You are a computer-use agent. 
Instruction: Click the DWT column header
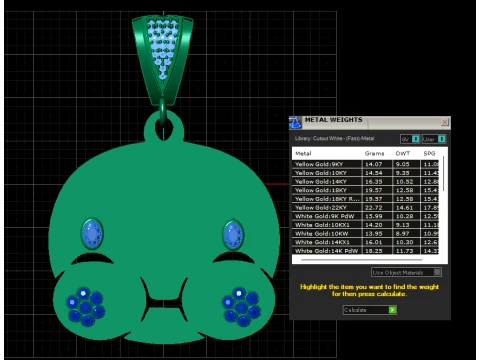(402, 153)
